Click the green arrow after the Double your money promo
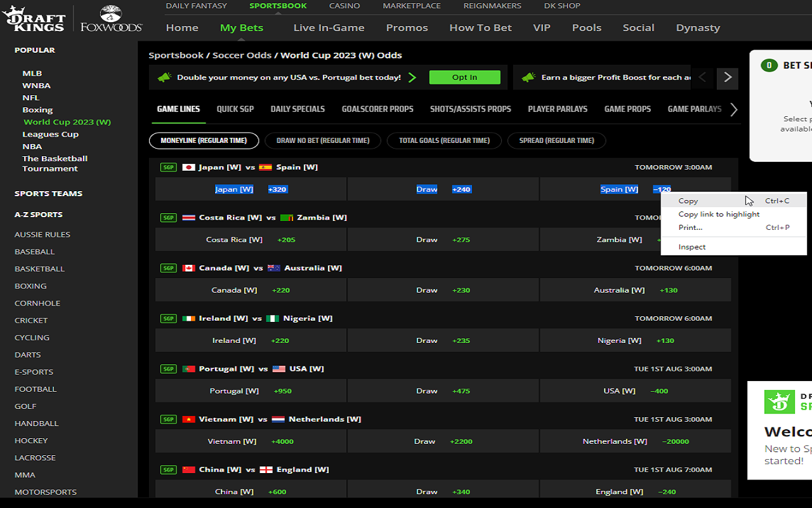This screenshot has height=508, width=812. pos(412,77)
